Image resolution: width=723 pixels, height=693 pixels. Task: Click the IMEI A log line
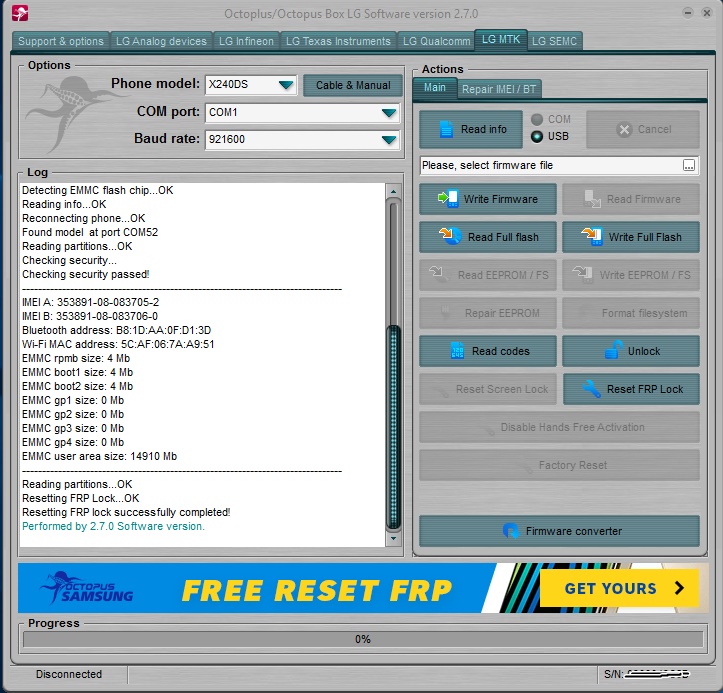pos(90,302)
